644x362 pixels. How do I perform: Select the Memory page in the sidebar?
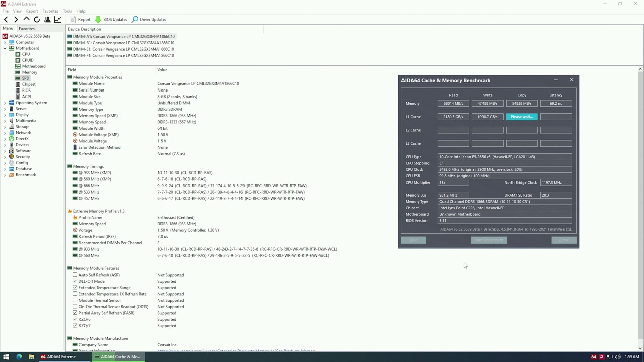[x=29, y=72]
